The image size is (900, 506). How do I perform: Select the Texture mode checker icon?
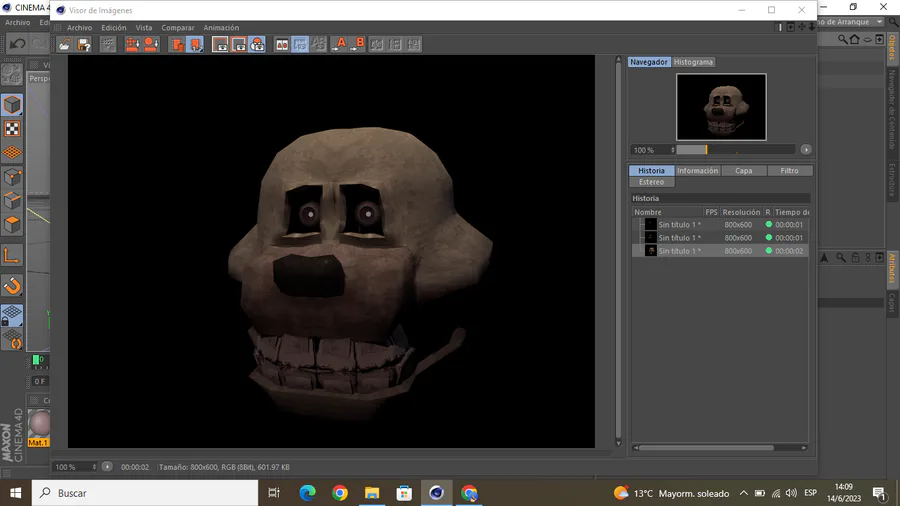coord(12,129)
